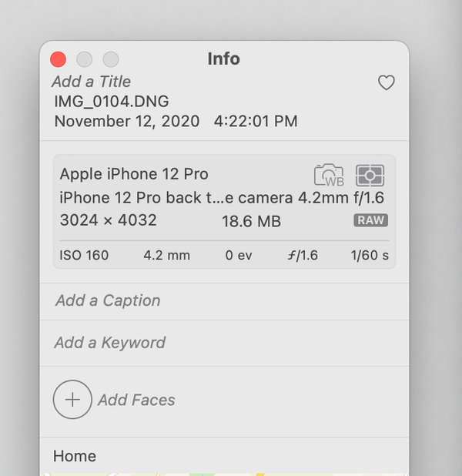
Task: Click the file size 18.6 MB
Action: (251, 221)
